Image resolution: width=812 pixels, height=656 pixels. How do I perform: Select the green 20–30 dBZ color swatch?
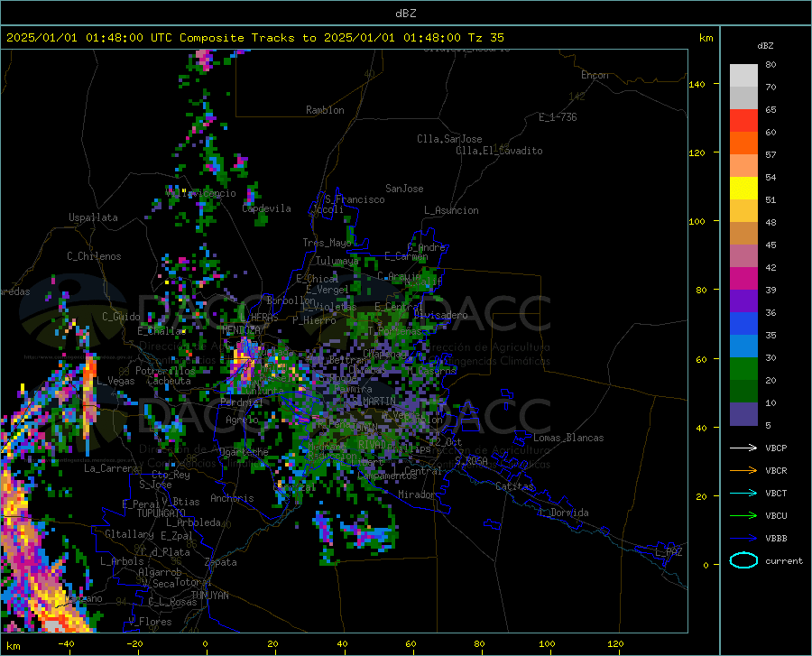pos(743,369)
